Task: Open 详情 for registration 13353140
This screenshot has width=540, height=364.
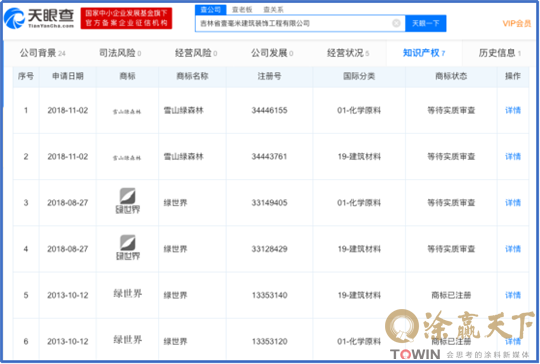Action: (513, 295)
